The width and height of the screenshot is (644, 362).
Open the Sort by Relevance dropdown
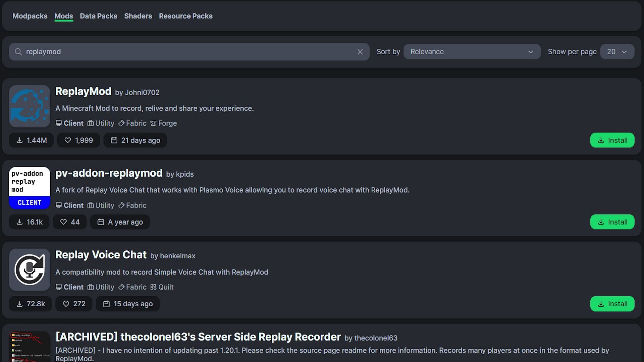pyautogui.click(x=471, y=52)
